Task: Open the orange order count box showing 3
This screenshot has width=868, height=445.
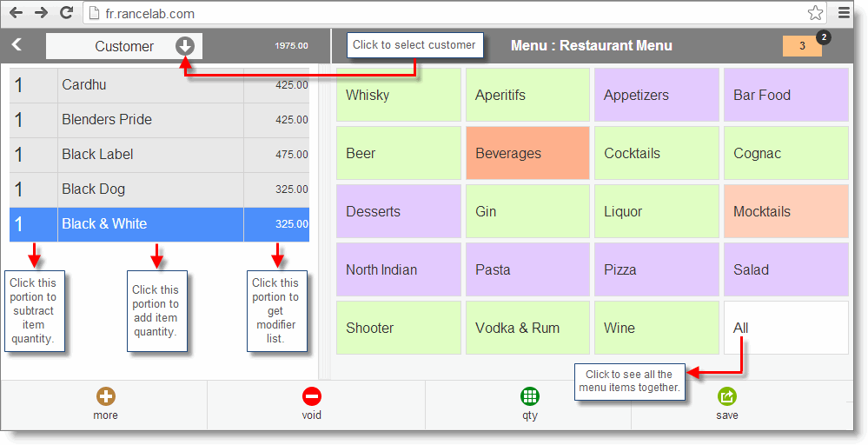Action: 802,46
